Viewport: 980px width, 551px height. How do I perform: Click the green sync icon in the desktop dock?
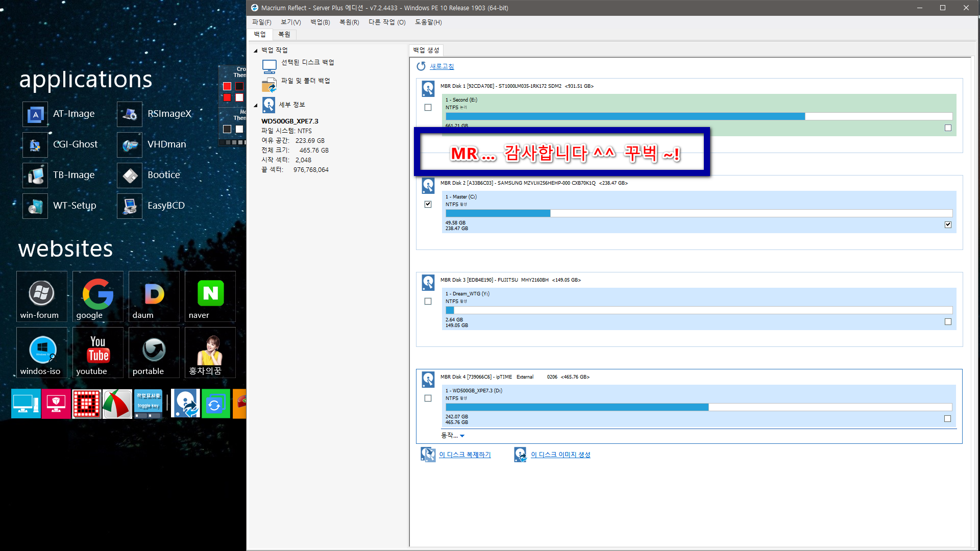[x=216, y=404]
